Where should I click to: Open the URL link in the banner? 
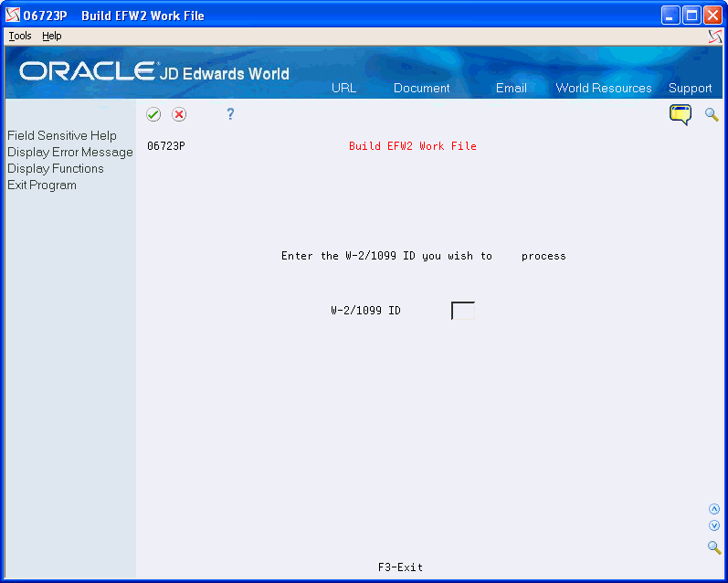344,89
